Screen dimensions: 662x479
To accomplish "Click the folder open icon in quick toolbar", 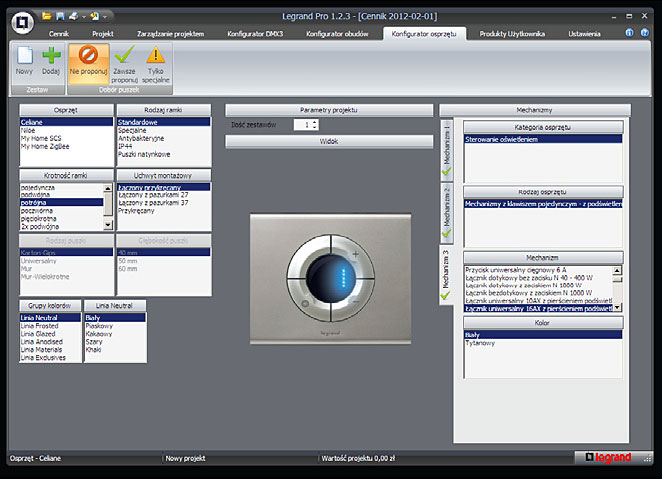I will pos(47,16).
